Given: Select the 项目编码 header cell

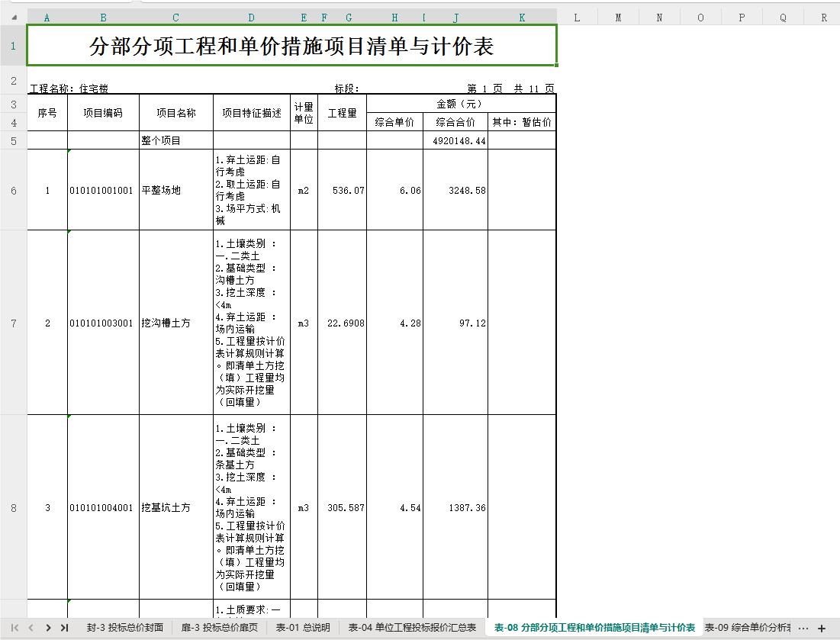Looking at the screenshot, I should 104,113.
